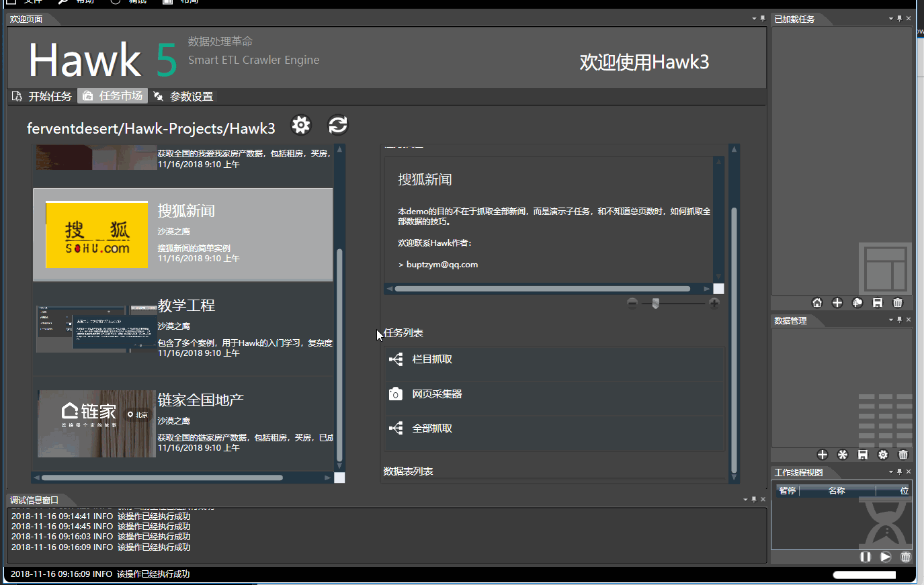This screenshot has height=585, width=924.
Task: Click description box horizontal scrollbar thumb
Action: [x=542, y=289]
